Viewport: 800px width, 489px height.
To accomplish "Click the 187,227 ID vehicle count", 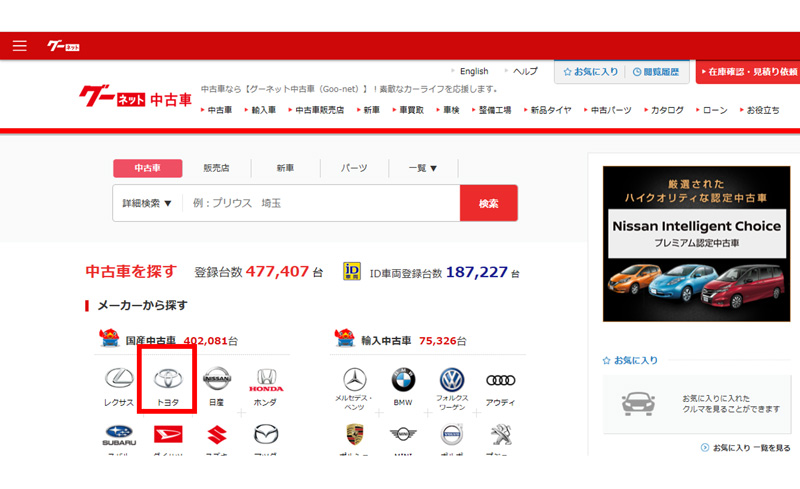I will (477, 272).
